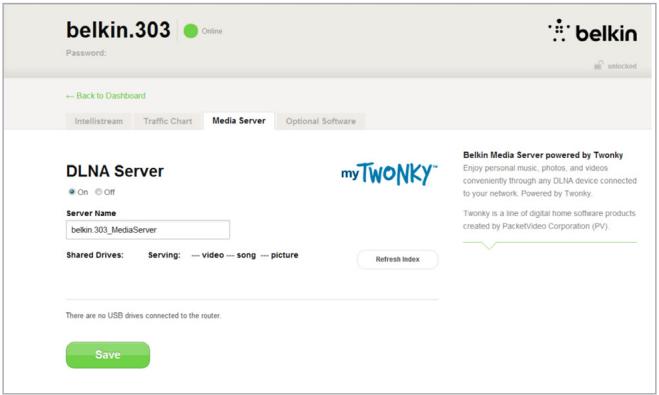Viewport: 659px width, 395px height.
Task: Click the picture count text
Action: (279, 255)
